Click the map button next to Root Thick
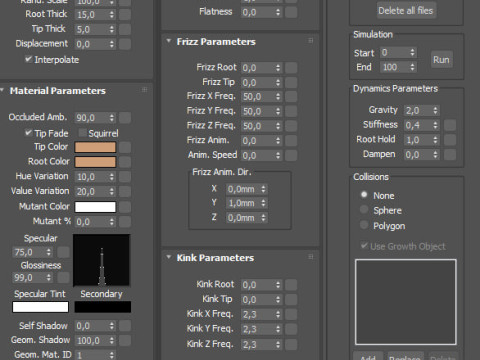Viewport: 480px width, 360px height. tap(125, 14)
